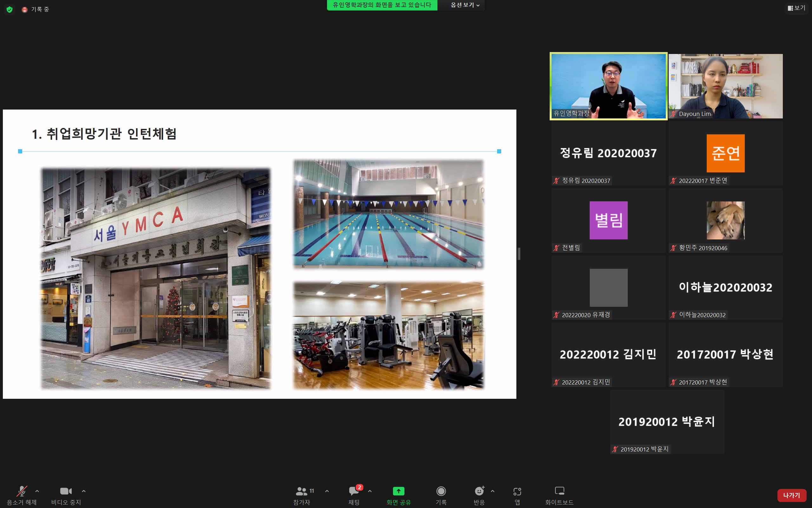Expand video options arrow next to camera
The width and height of the screenshot is (812, 508).
(x=84, y=491)
